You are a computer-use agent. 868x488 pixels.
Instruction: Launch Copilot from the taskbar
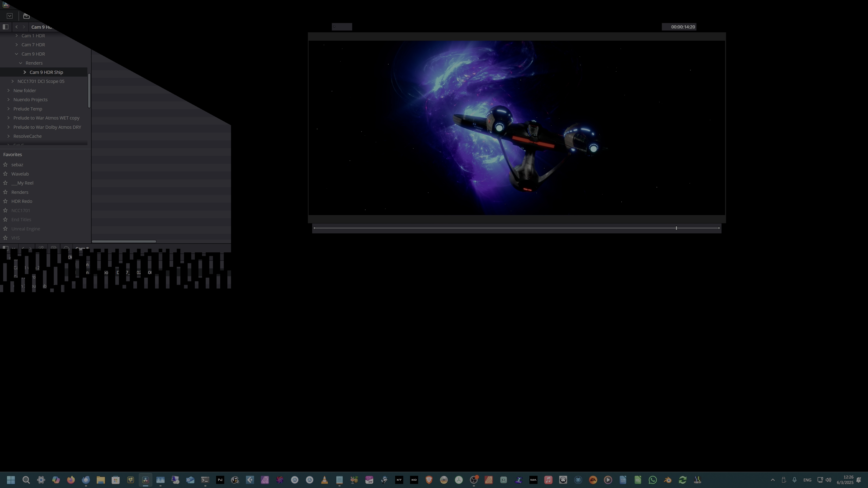click(x=56, y=480)
